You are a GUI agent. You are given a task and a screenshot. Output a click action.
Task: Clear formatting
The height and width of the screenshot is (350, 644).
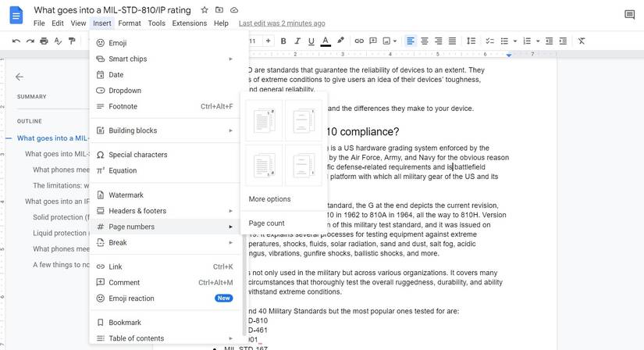(581, 41)
